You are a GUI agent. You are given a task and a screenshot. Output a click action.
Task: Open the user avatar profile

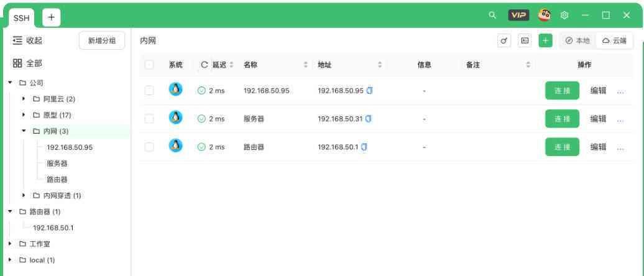click(x=545, y=15)
